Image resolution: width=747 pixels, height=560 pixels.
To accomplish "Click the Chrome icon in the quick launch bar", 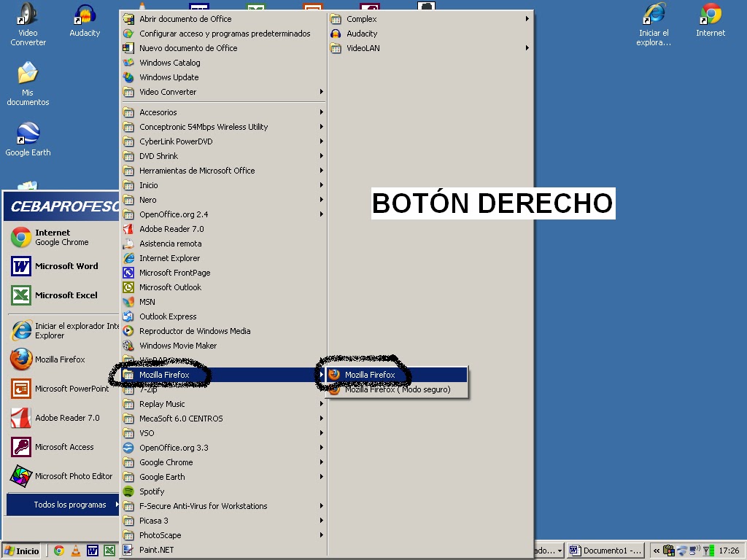I will point(59,551).
